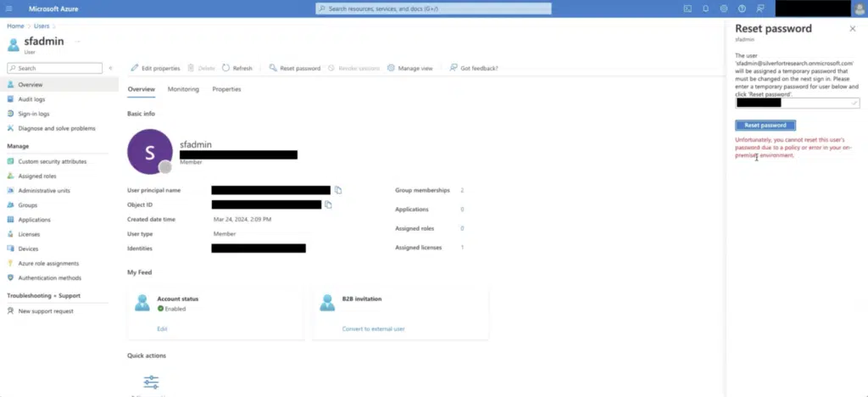Click Edit properties in the toolbar
Viewport: 868px width, 397px height.
[155, 68]
